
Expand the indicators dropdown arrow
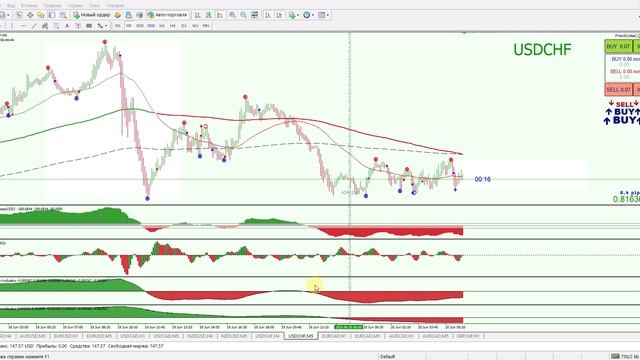[x=298, y=15]
